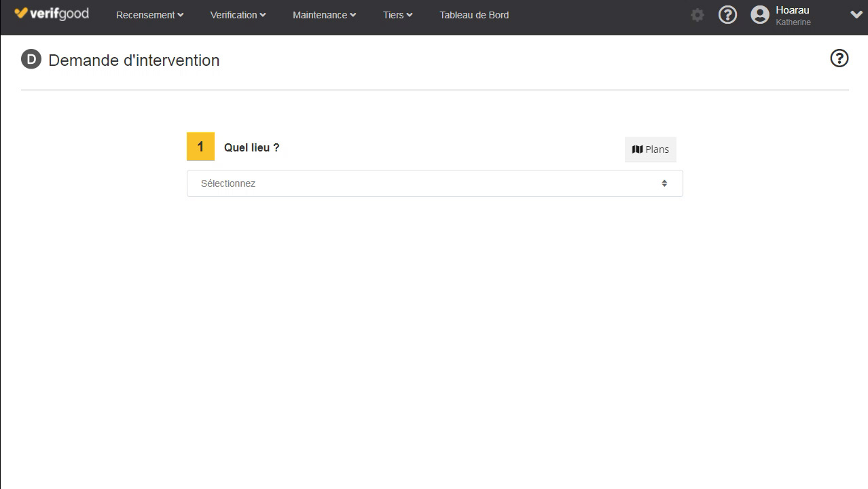Click the page-level help question mark icon

(x=839, y=58)
